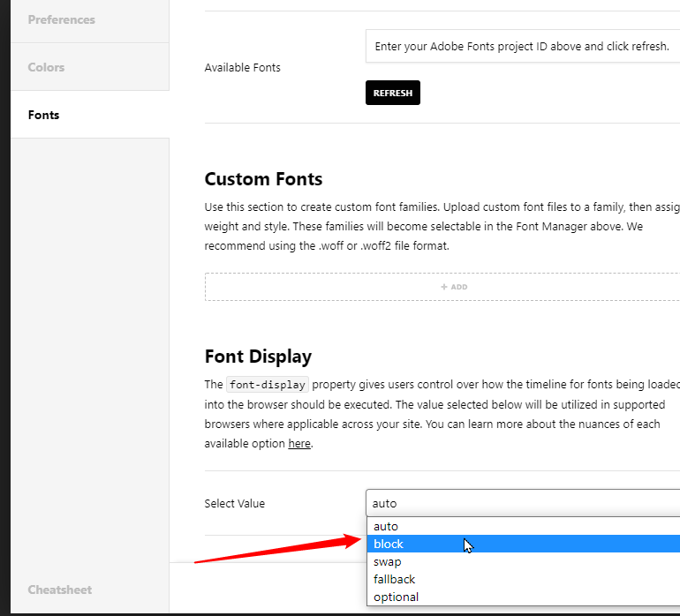680x616 pixels.
Task: Click the 'Custom Fonts' heading
Action: click(x=263, y=179)
